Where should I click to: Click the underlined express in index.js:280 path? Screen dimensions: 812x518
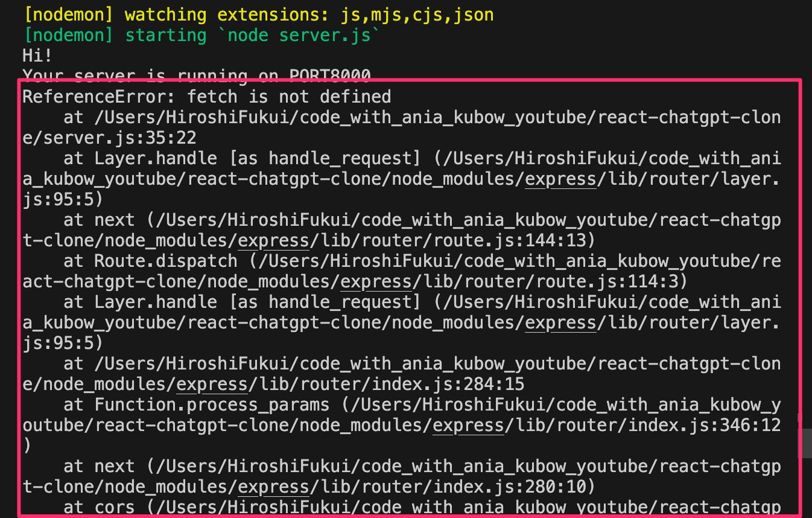click(273, 486)
